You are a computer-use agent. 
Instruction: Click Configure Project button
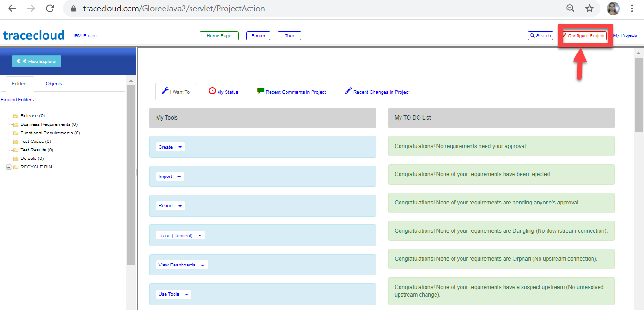coord(584,36)
